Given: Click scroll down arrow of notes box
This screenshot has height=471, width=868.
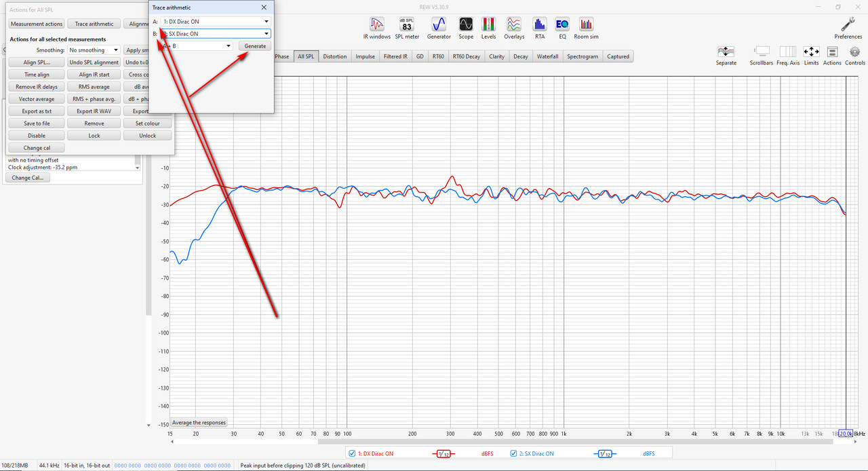Looking at the screenshot, I should tap(138, 168).
